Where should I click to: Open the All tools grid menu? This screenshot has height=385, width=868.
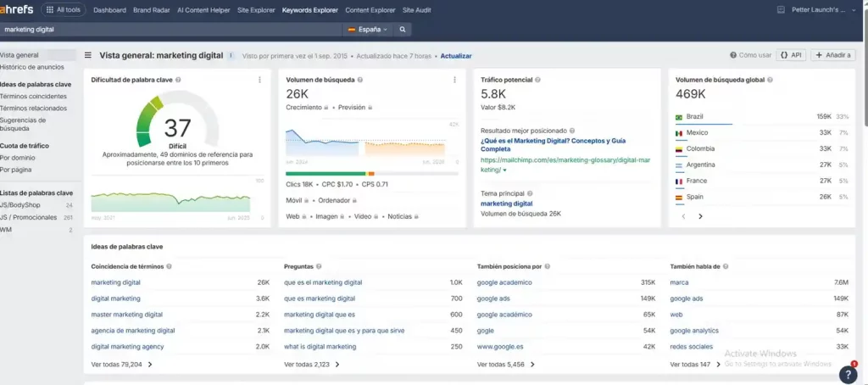(63, 9)
